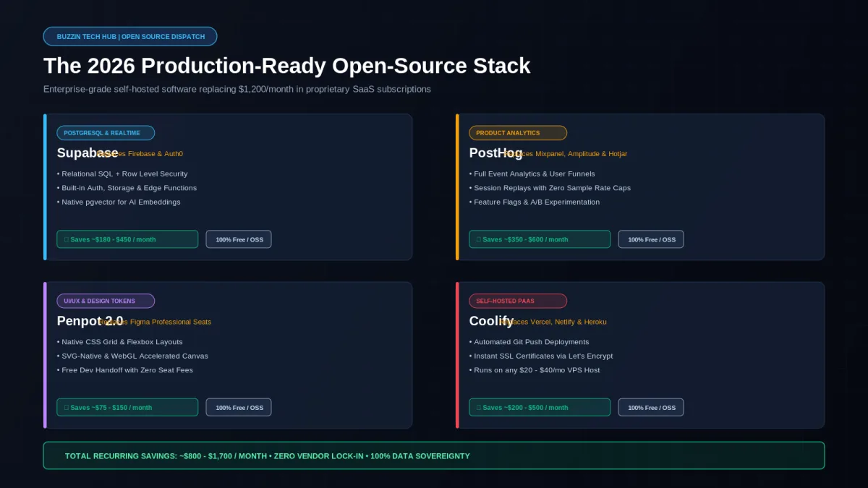Click the Saves ~$350 - $600 / month badge
868x488 pixels.
(540, 239)
